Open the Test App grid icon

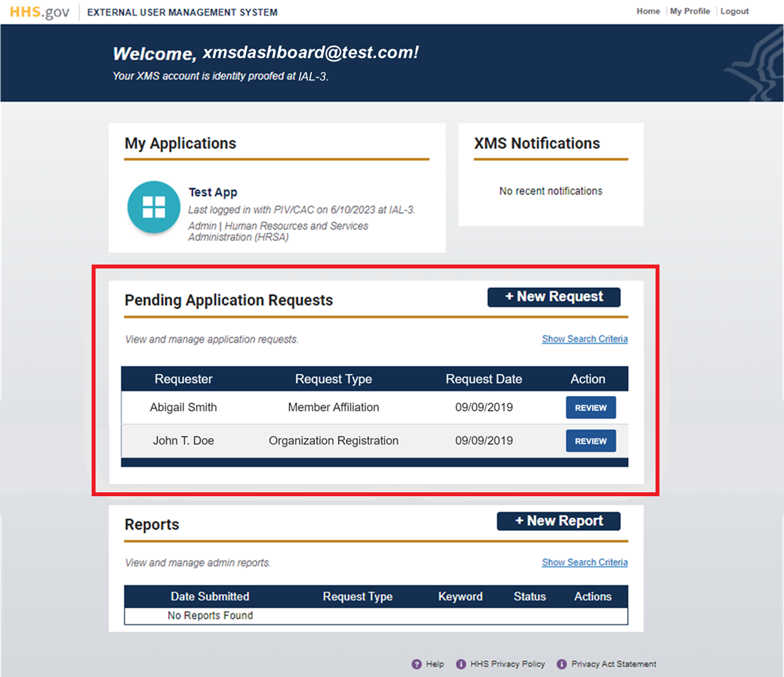click(154, 207)
